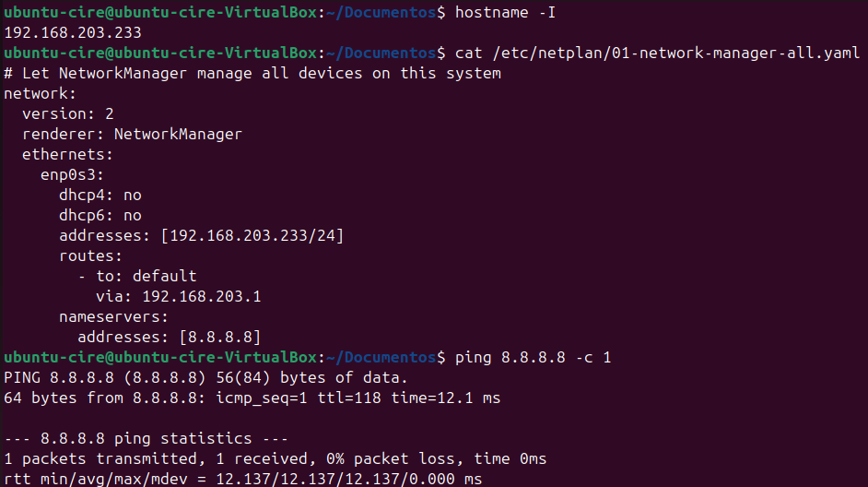Click the 'Let NetworkManager manage' comment line
Screen dimensions: 868x487
pyautogui.click(x=252, y=73)
